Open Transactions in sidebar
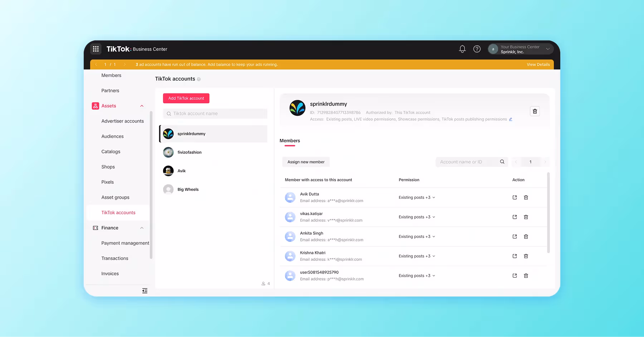 point(114,258)
